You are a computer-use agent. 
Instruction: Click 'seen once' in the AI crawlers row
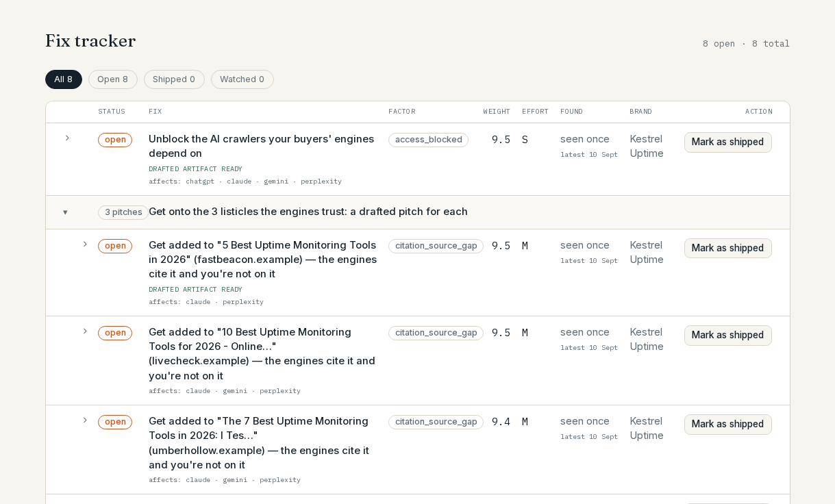point(585,139)
